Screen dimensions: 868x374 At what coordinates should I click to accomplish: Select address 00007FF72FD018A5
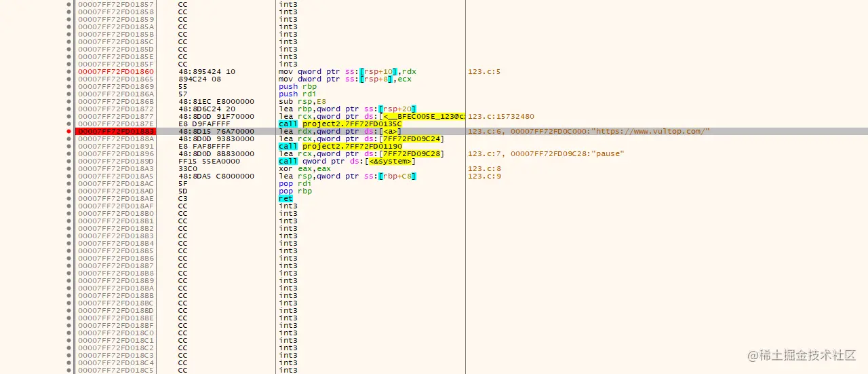click(116, 176)
